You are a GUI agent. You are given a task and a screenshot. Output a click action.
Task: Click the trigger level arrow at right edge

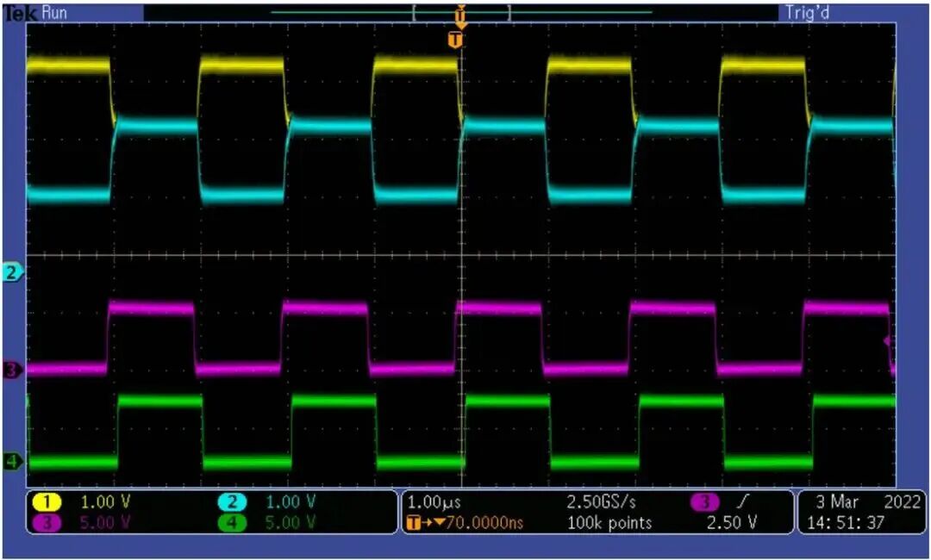[888, 341]
